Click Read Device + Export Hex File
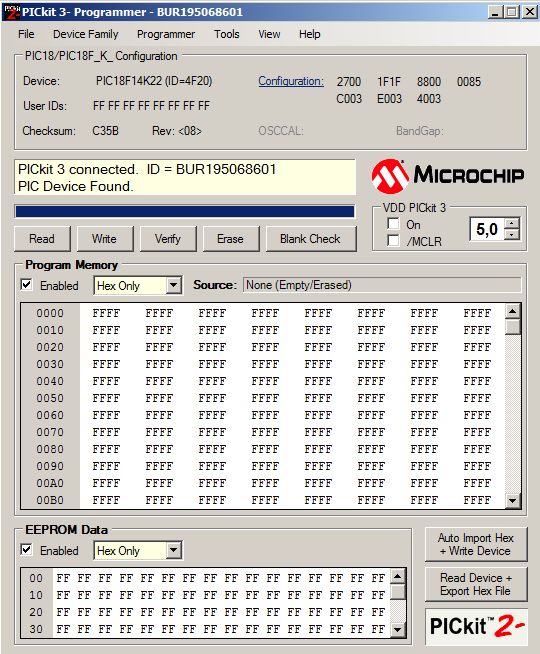This screenshot has width=540, height=654. [476, 584]
